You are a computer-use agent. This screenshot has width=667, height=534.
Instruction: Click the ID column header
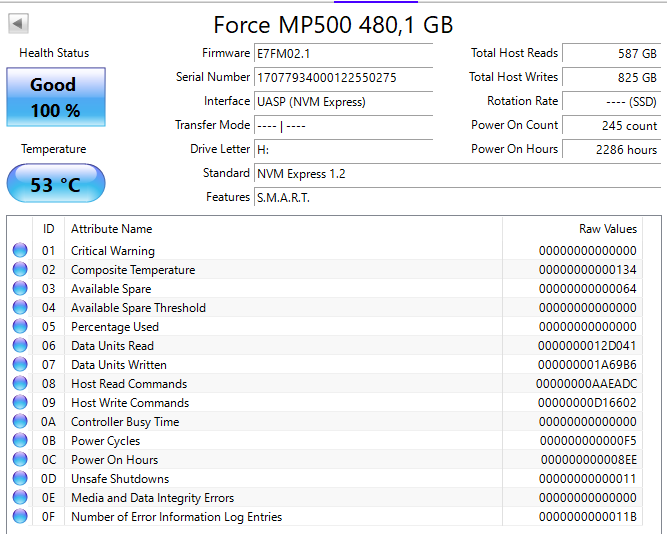pos(48,229)
